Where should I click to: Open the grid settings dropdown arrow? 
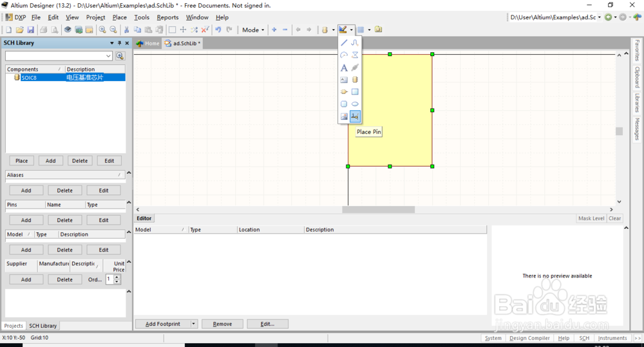(369, 30)
